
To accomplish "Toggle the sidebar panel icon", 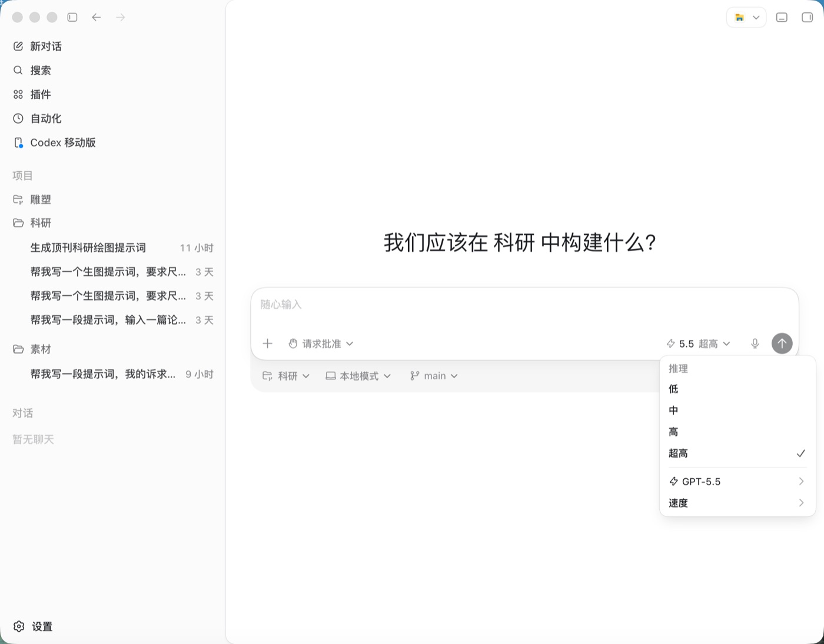I will click(x=72, y=18).
